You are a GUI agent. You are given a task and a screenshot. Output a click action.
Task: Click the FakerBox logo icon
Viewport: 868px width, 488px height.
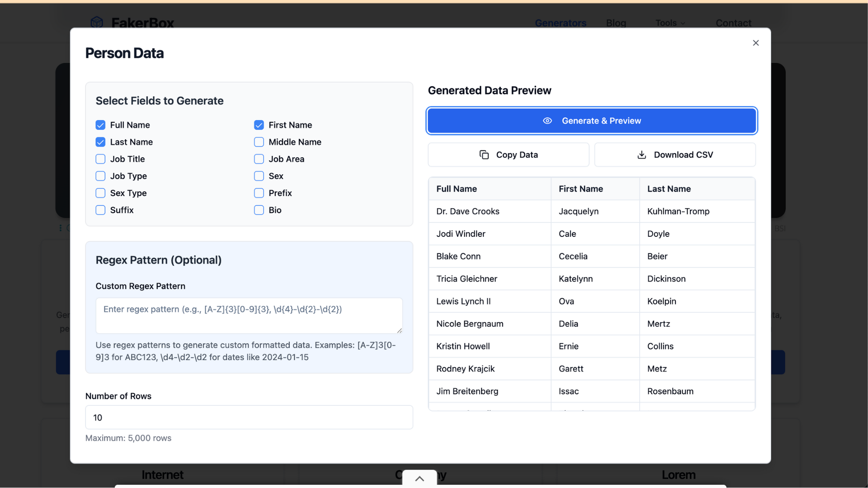coord(97,22)
